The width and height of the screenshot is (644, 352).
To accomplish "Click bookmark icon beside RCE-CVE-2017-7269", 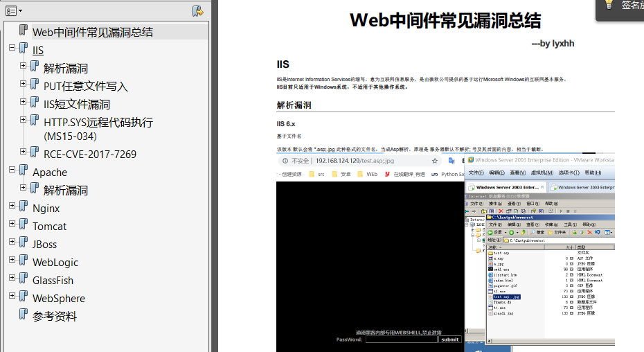I will pyautogui.click(x=35, y=152).
